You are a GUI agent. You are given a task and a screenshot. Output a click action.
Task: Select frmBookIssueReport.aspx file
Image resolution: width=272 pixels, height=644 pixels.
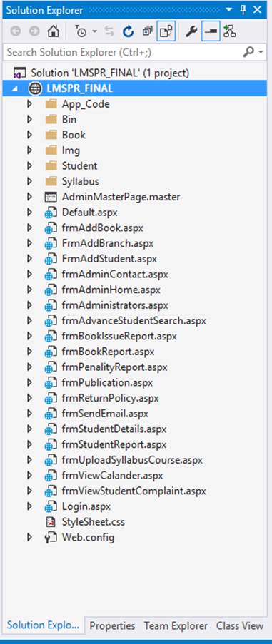[x=119, y=336]
